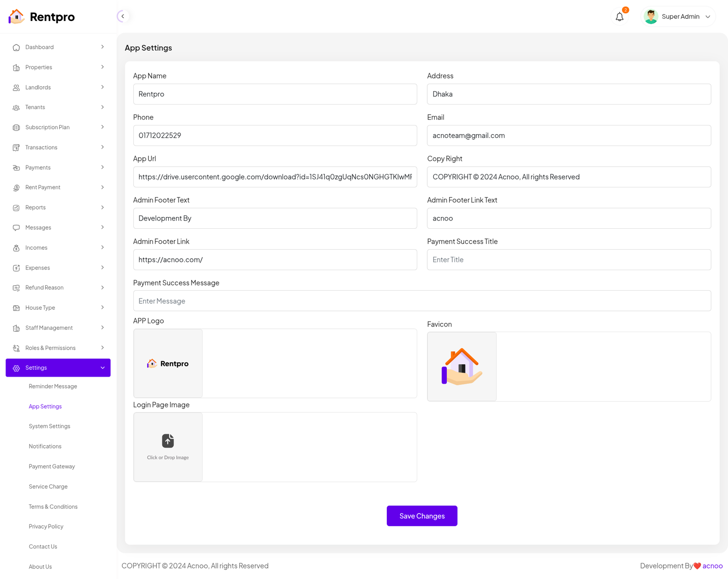Click the Favicon image thumbnail

(x=462, y=367)
